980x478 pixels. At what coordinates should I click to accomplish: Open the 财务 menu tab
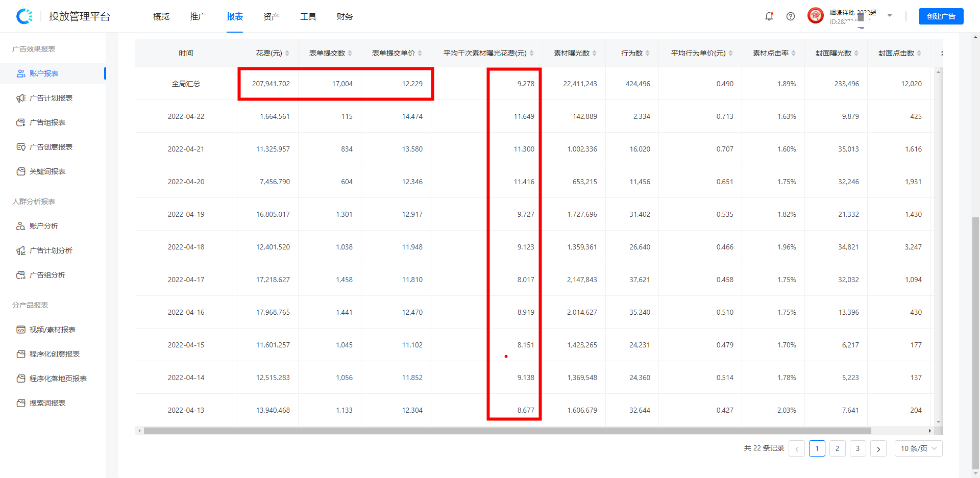coord(345,16)
